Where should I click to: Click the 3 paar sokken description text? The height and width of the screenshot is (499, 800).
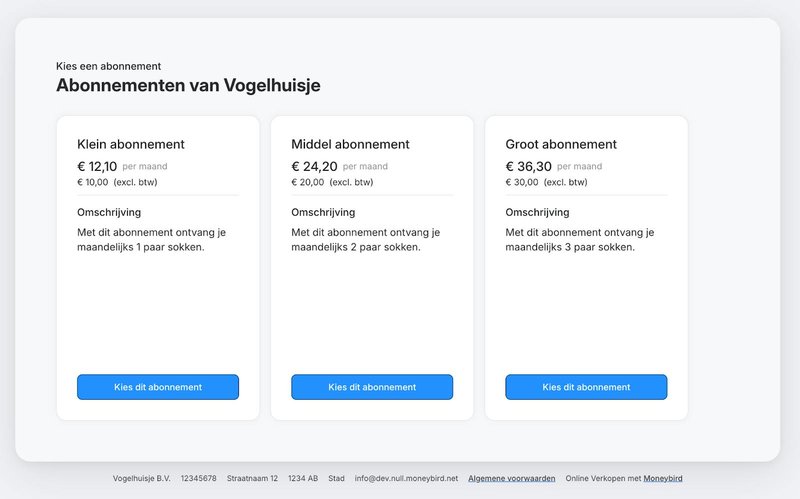pyautogui.click(x=580, y=240)
